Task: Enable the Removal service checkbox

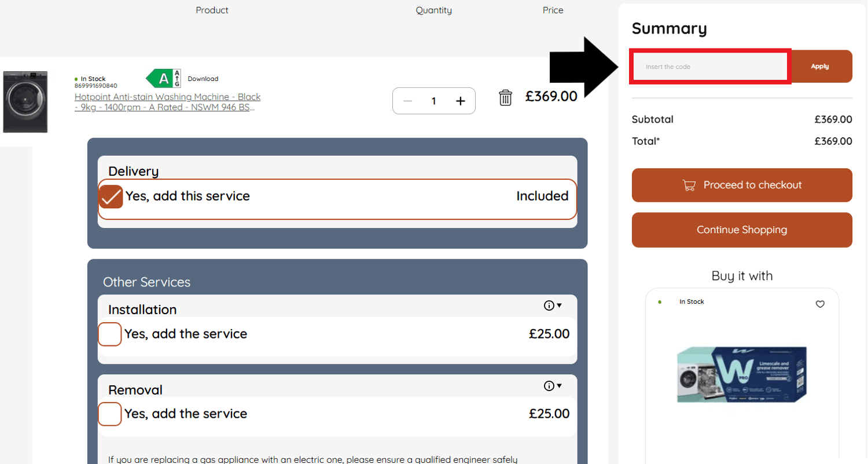Action: point(110,414)
